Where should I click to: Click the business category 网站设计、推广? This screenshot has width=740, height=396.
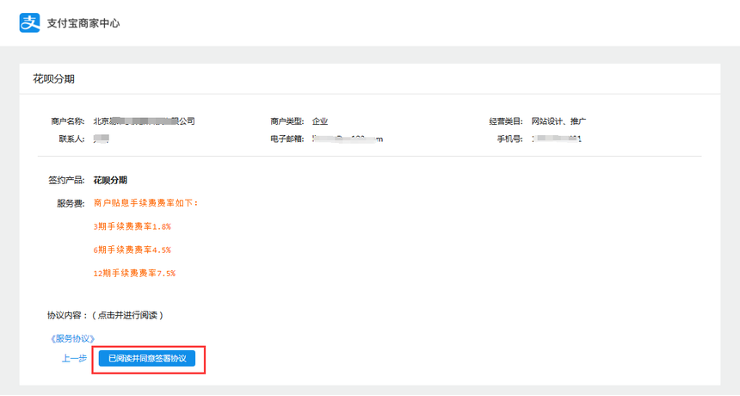[559, 121]
